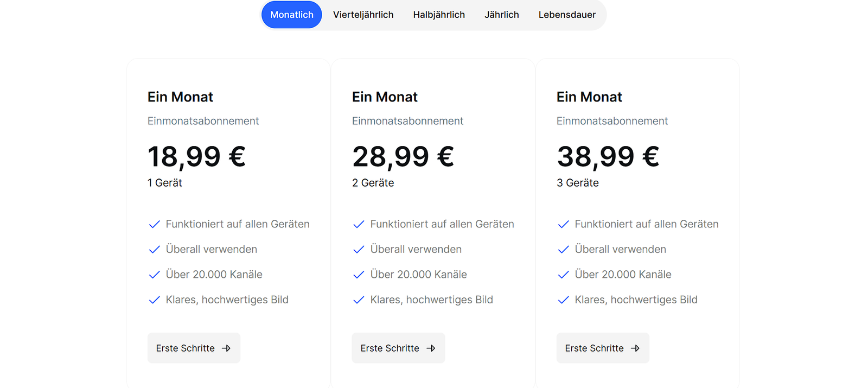
Task: Select the Jährlich billing tab
Action: coord(502,15)
